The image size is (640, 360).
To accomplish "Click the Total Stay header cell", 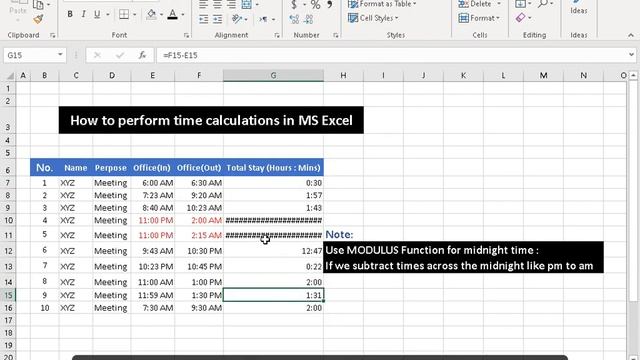I will pyautogui.click(x=273, y=167).
